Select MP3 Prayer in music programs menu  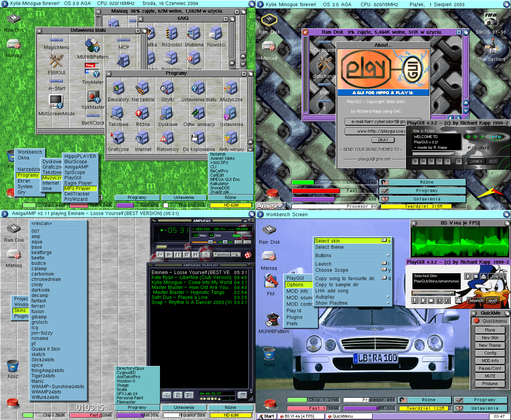point(80,189)
